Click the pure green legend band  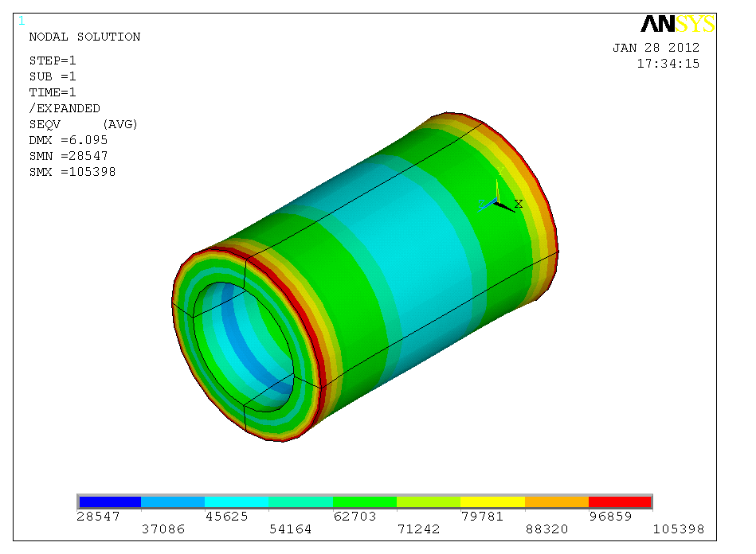point(365,502)
